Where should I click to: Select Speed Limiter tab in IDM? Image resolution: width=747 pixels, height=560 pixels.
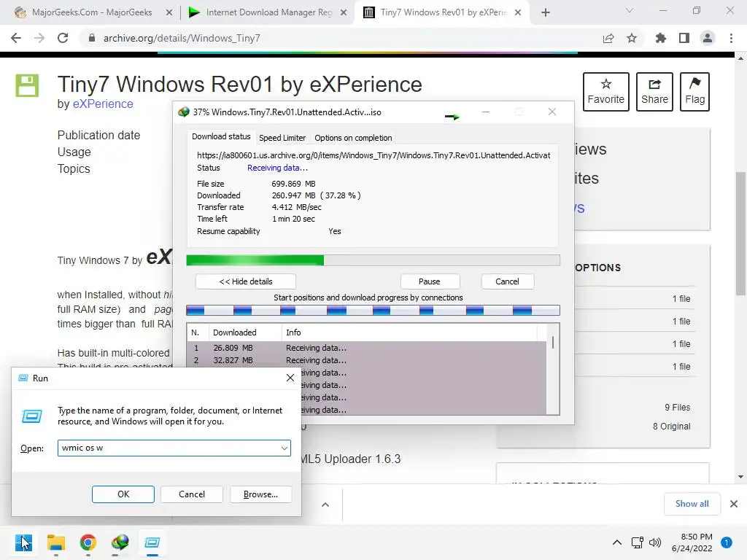(x=282, y=138)
